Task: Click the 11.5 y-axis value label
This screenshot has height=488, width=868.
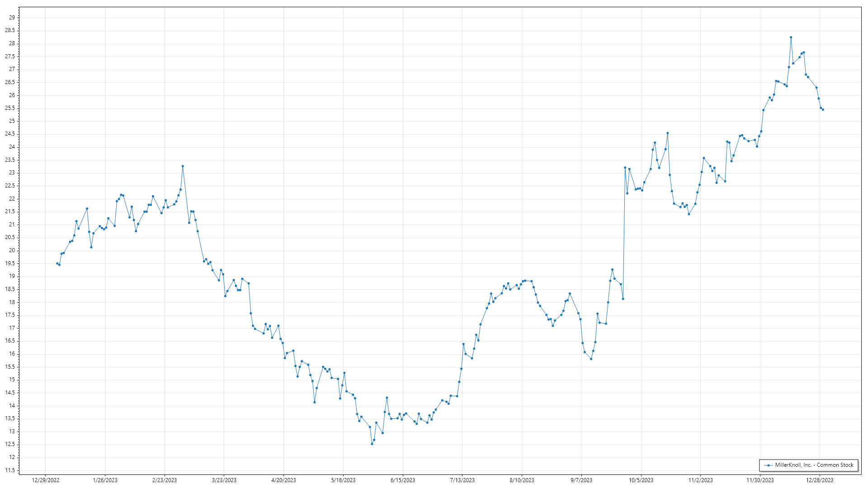Action: (x=10, y=470)
